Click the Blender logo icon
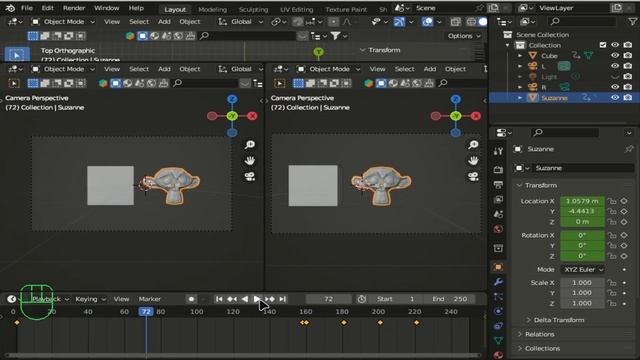 pyautogui.click(x=10, y=8)
